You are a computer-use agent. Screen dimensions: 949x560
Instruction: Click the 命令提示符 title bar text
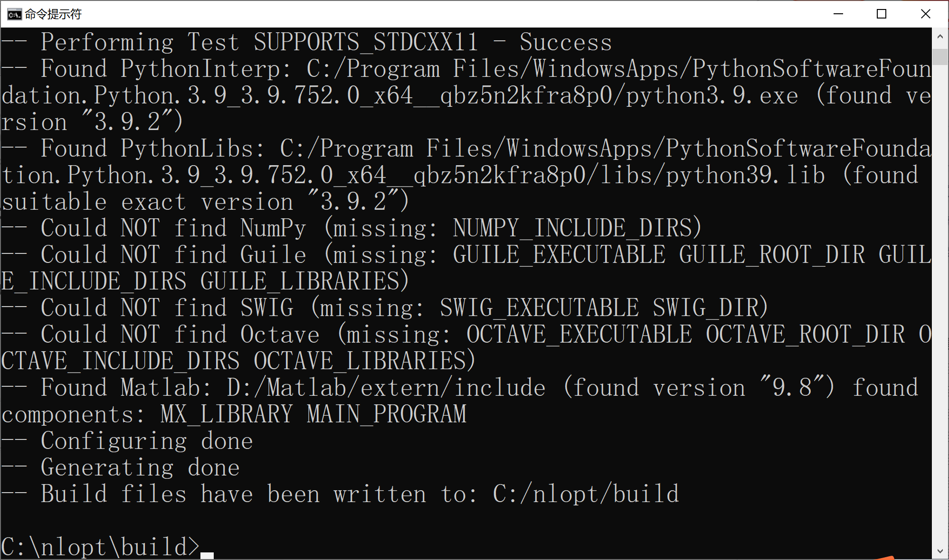54,14
